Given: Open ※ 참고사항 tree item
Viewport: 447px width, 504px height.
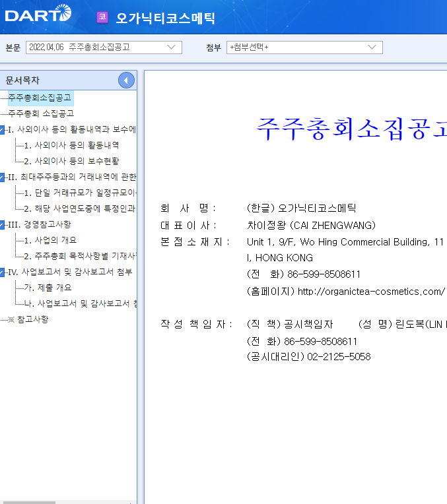Looking at the screenshot, I should pos(28,319).
